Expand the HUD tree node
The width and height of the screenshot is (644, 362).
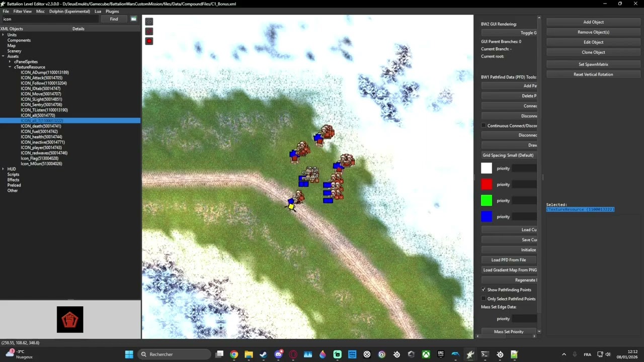pos(3,169)
